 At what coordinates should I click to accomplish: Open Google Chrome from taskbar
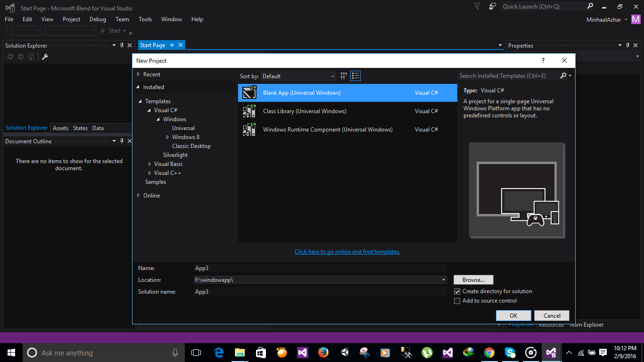click(489, 353)
